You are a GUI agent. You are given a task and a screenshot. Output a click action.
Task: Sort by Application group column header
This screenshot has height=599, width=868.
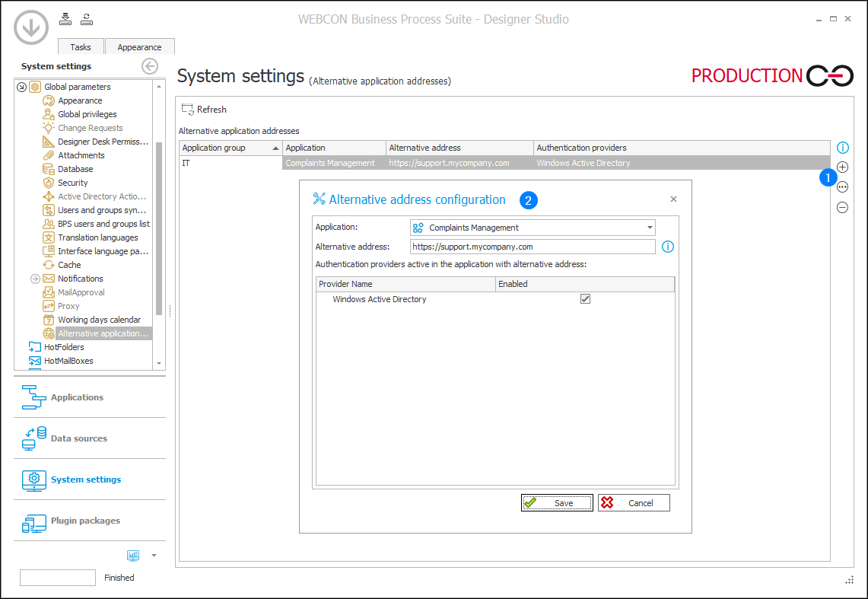pos(231,148)
